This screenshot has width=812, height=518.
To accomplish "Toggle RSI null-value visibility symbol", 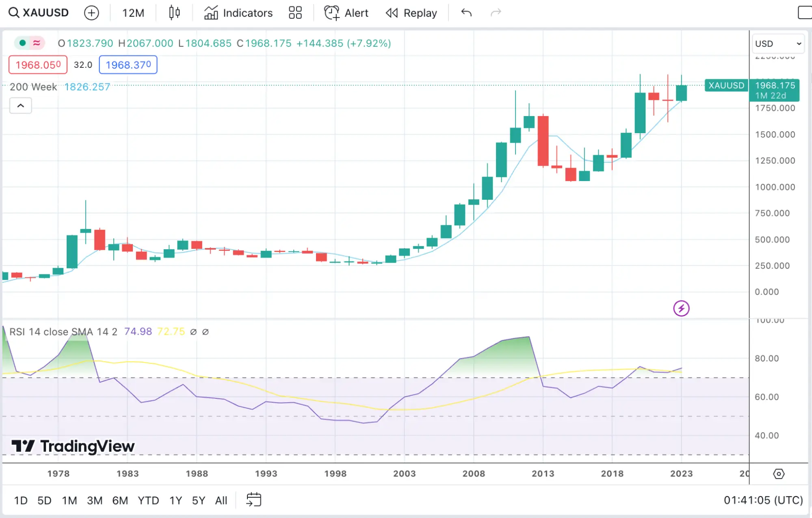I will click(x=193, y=332).
